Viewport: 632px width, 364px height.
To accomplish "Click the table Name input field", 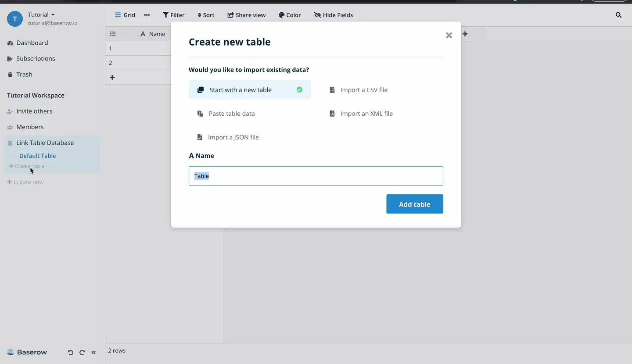I will [316, 175].
